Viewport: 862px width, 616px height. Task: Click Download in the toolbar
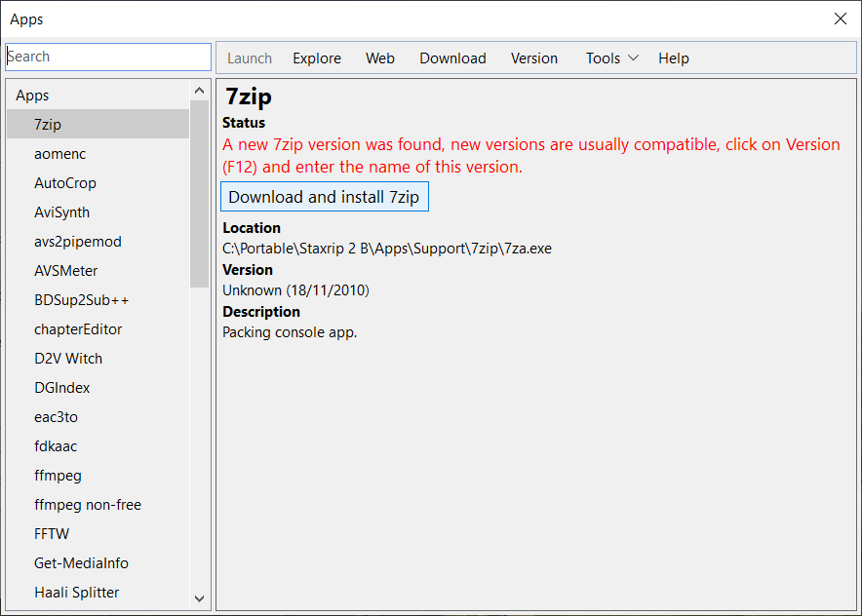tap(452, 58)
